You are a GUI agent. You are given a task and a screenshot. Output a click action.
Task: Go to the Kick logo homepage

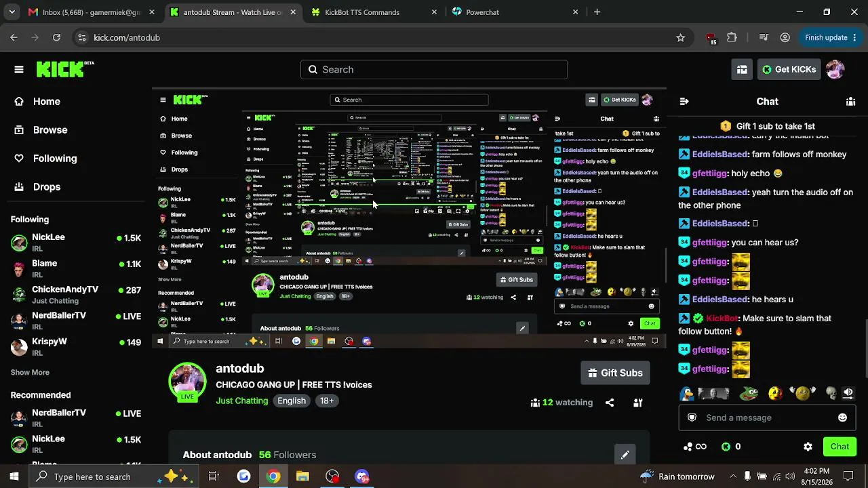65,69
